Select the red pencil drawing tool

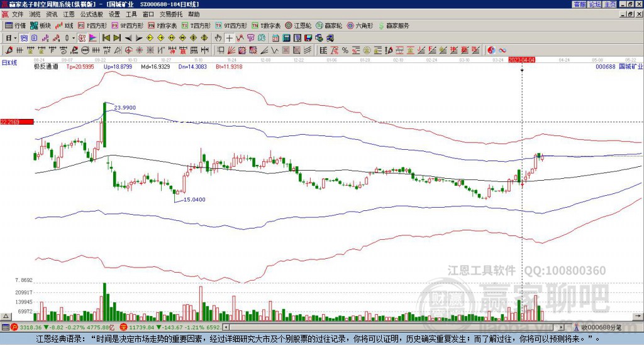pos(8,50)
